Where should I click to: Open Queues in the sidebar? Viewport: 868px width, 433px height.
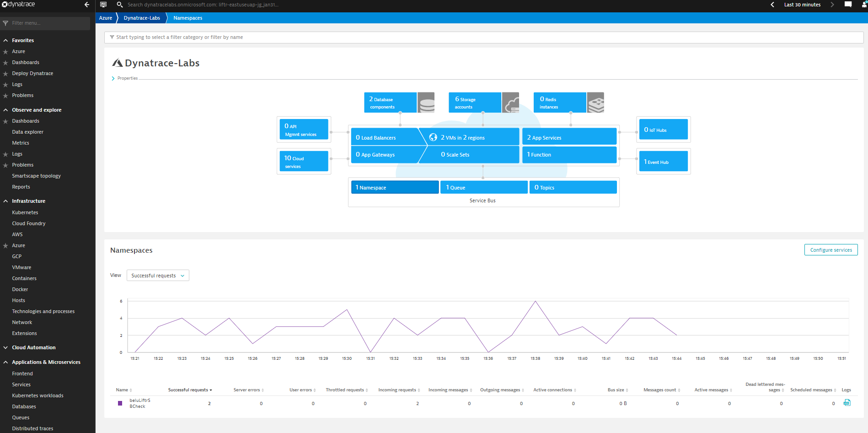pos(21,417)
